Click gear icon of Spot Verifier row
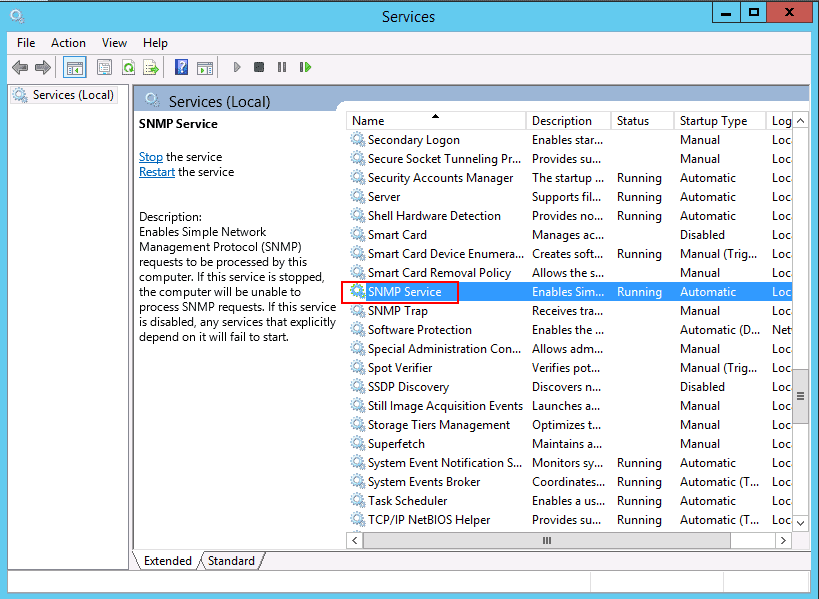The image size is (819, 599). (x=357, y=368)
